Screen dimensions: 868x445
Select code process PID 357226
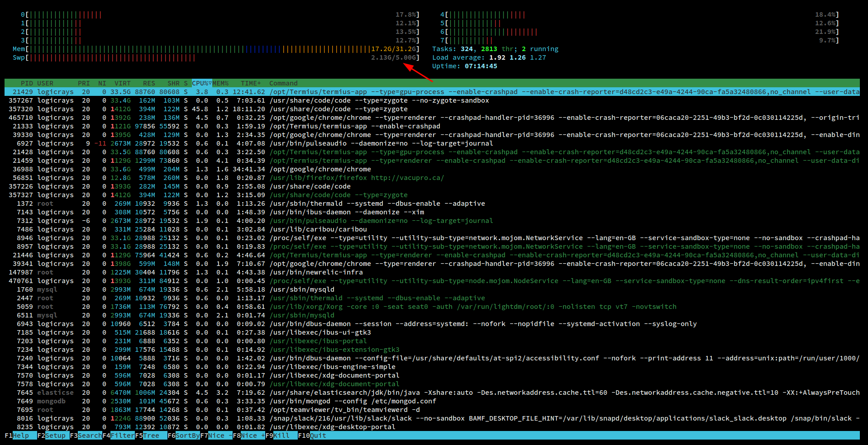432,186
